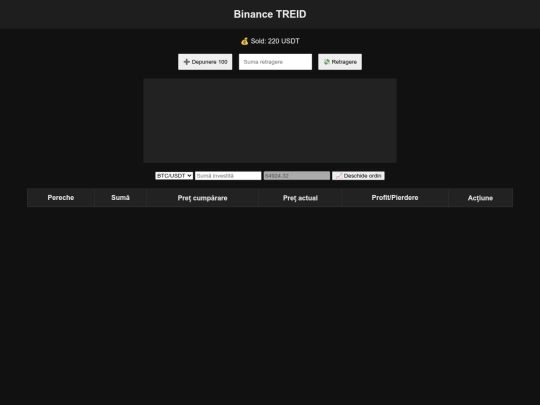Click the Pereche column header

61,198
